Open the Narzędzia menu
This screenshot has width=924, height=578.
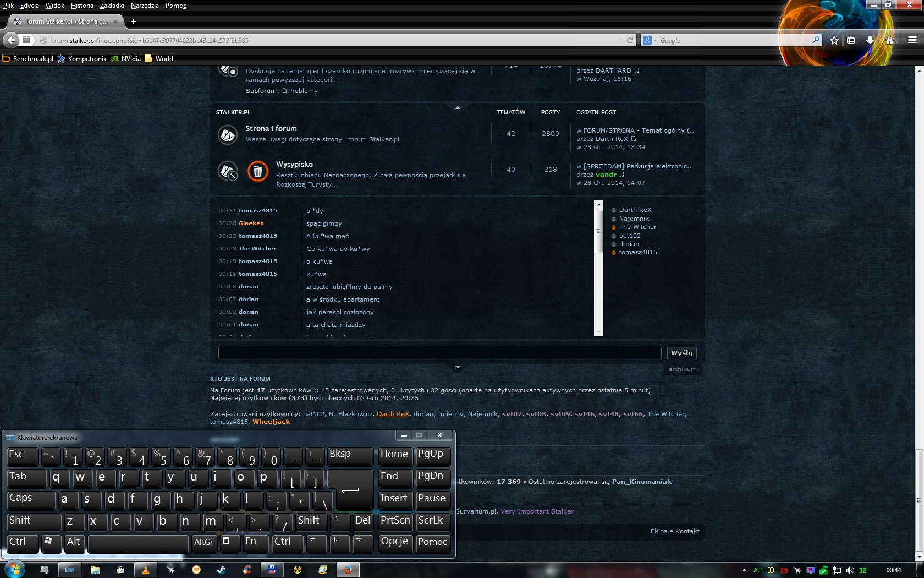pyautogui.click(x=145, y=6)
